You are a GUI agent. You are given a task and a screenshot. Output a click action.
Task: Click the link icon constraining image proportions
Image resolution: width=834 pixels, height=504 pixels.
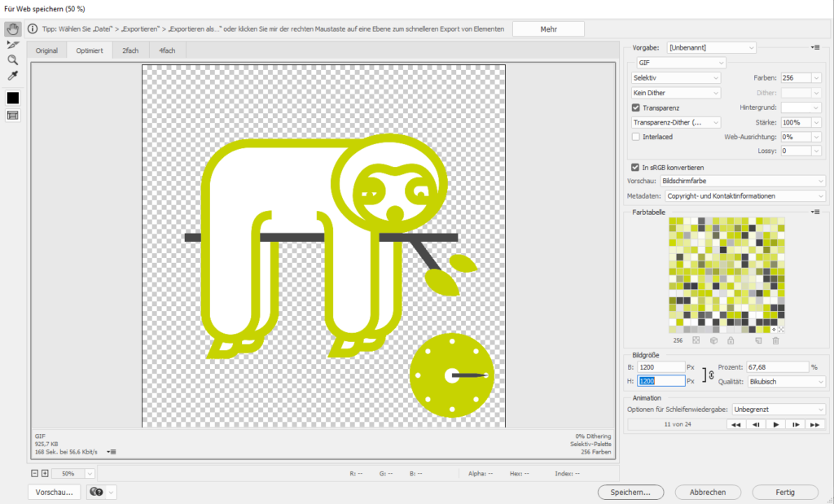[711, 375]
